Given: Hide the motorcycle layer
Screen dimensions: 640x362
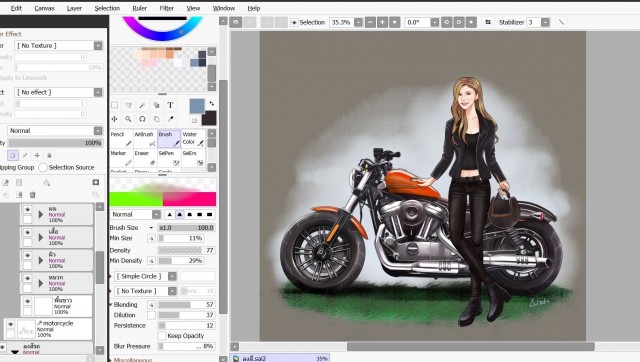Looking at the screenshot, I should click(11, 324).
